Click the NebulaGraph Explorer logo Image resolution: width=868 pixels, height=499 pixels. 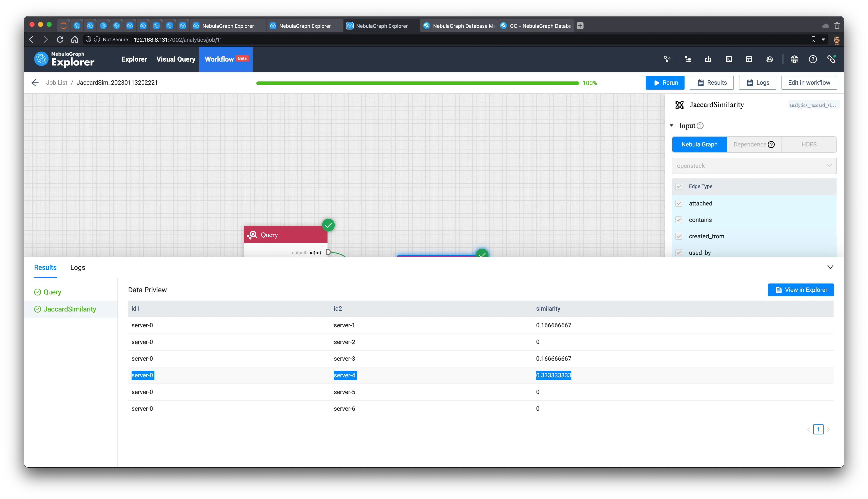[x=64, y=59]
